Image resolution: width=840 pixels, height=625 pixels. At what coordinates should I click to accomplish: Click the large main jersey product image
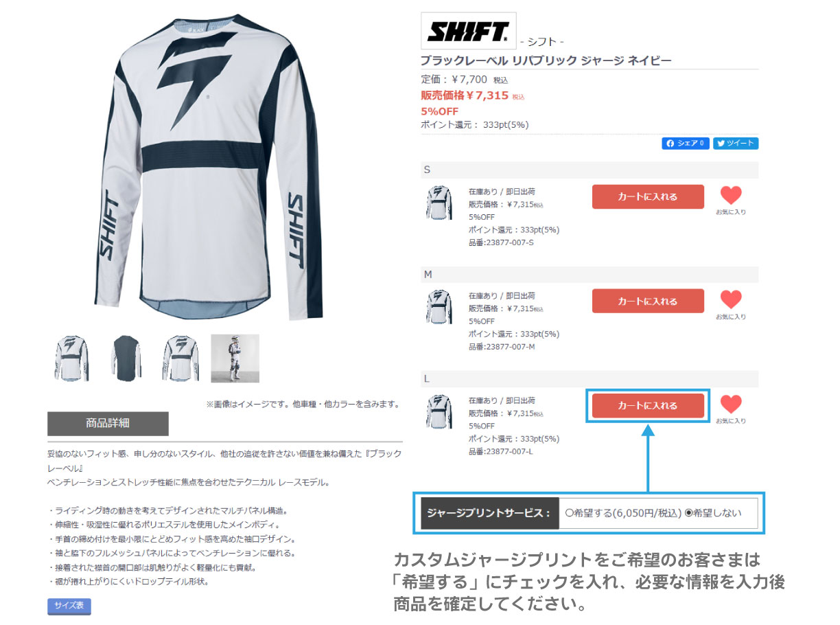coord(208,167)
